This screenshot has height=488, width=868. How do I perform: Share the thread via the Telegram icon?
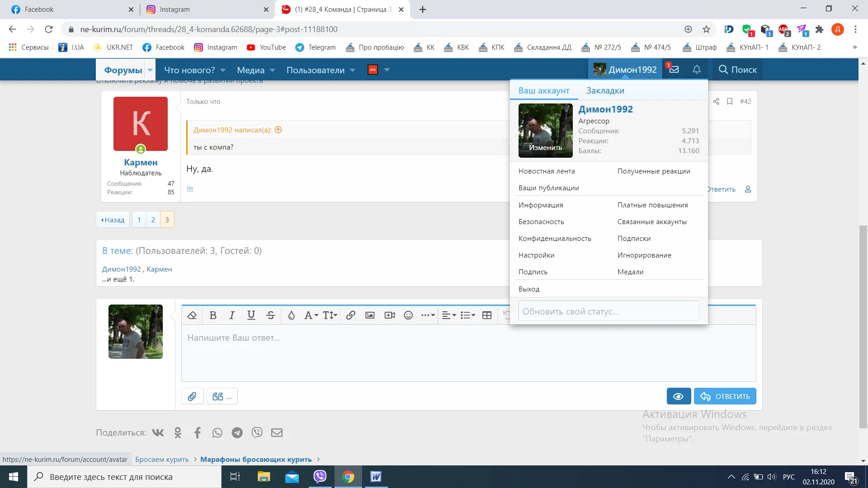[x=237, y=433]
